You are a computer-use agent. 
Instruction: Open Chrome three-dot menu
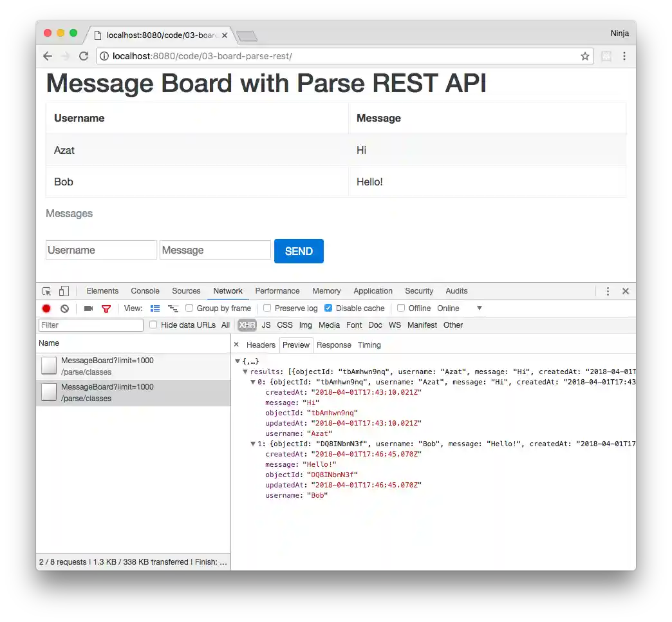click(624, 56)
